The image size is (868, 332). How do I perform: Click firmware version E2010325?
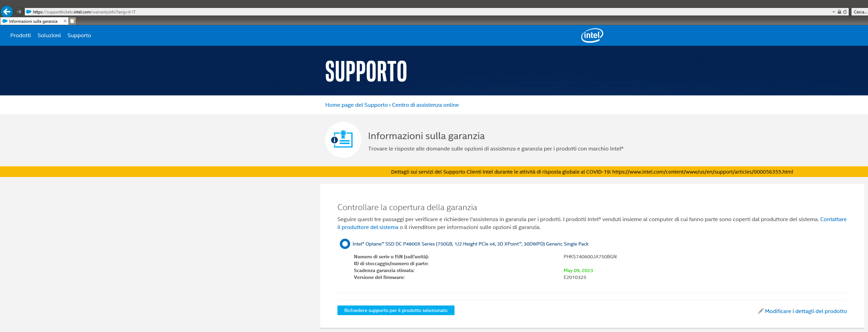click(575, 277)
